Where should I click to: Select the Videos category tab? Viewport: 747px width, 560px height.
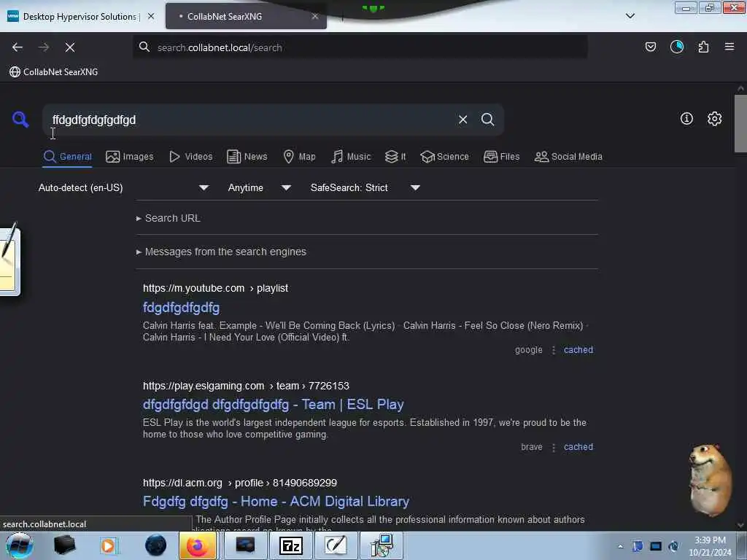coord(190,157)
